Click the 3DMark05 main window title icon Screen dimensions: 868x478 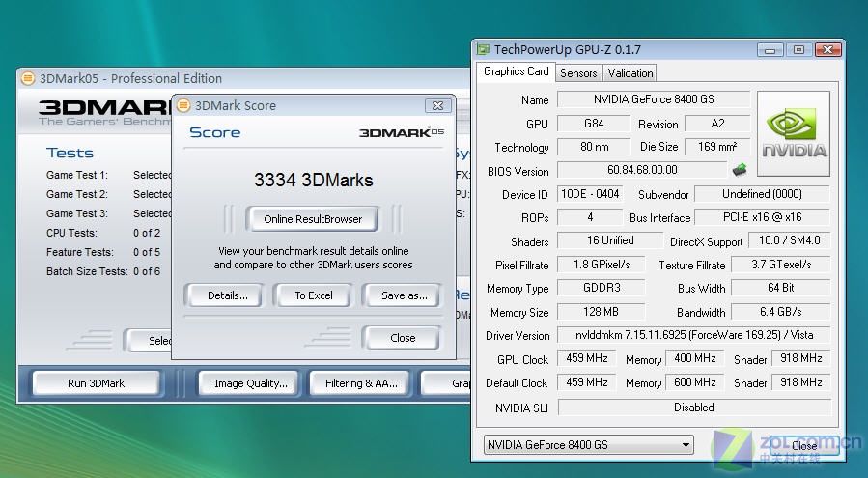click(28, 78)
